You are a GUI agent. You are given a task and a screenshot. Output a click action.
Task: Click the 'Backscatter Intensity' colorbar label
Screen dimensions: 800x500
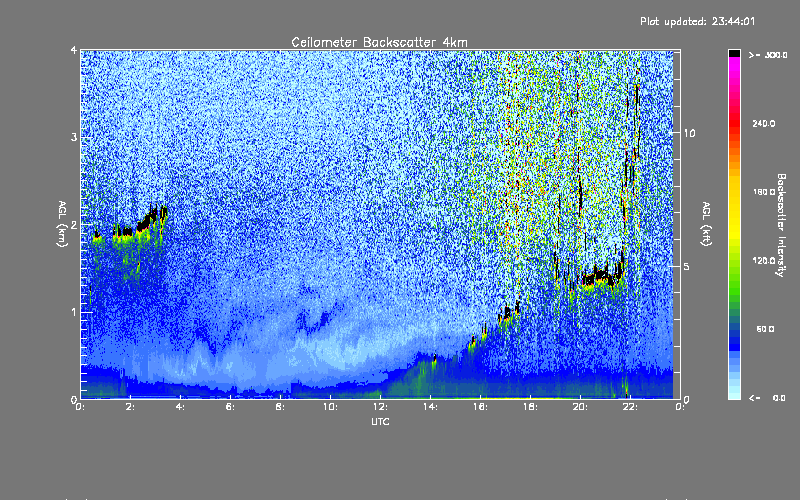pos(781,225)
